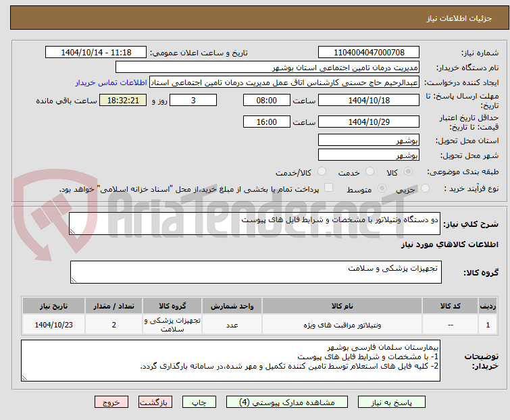This screenshot has width=510, height=420.
Task: Click the remaining days field showing 3
Action: (x=193, y=100)
